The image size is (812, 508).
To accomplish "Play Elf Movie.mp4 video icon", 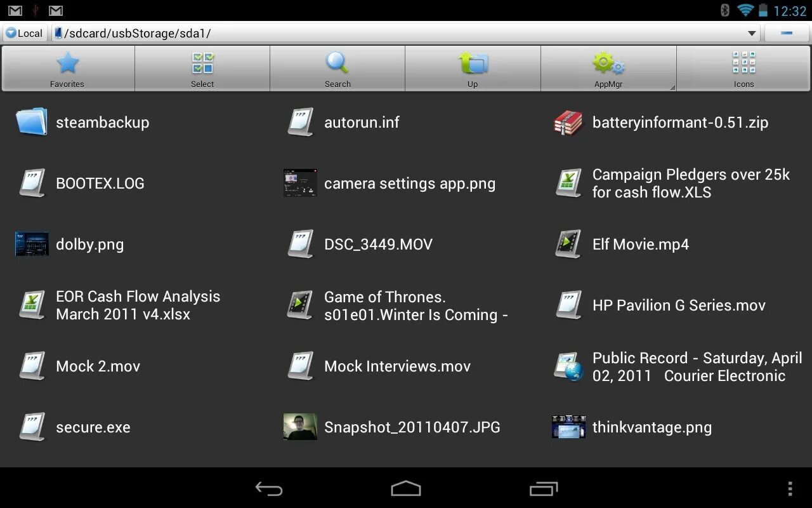I will click(568, 244).
